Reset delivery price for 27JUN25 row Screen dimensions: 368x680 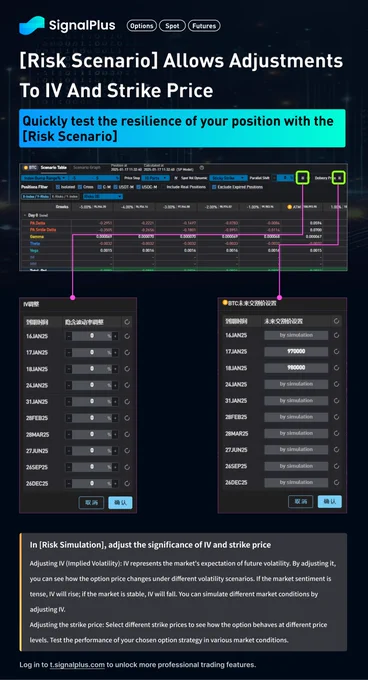pos(337,450)
